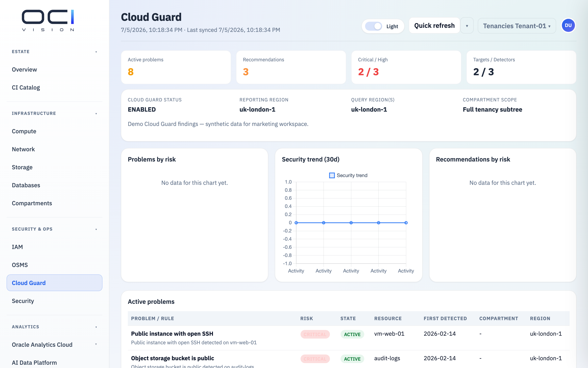
Task: Click the ENABLED Cloud Guard status value
Action: (x=142, y=110)
